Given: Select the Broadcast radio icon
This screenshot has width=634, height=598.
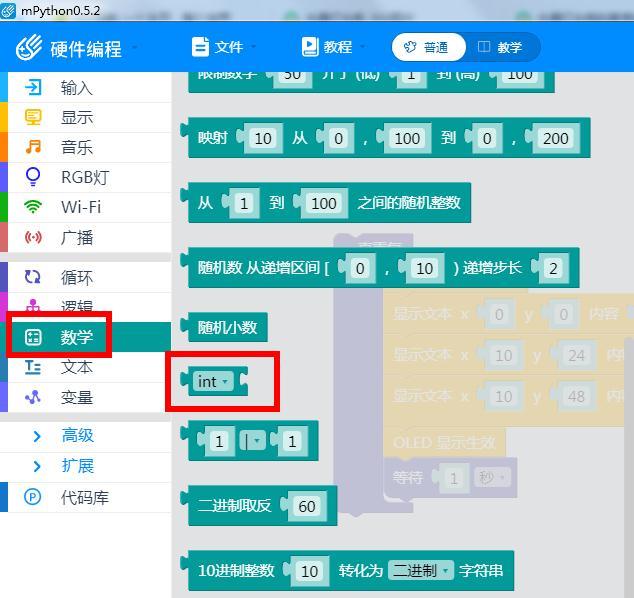Looking at the screenshot, I should [x=34, y=238].
